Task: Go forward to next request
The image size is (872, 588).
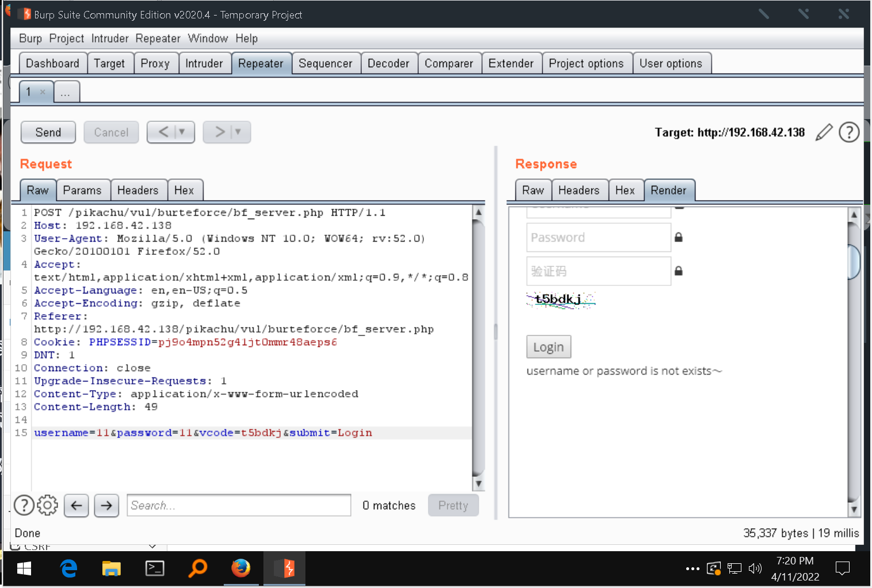Action: [220, 132]
